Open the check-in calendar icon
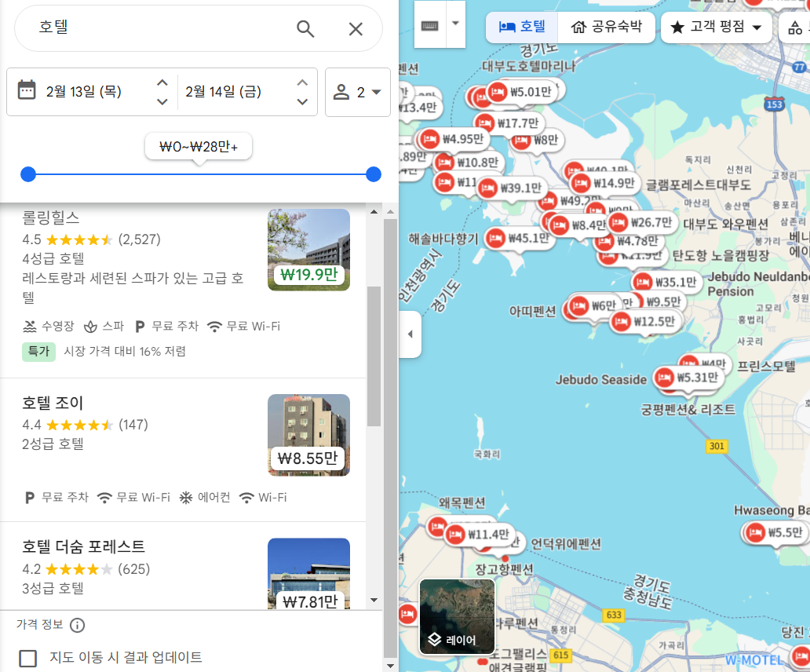Viewport: 810px width, 672px height. tap(27, 89)
